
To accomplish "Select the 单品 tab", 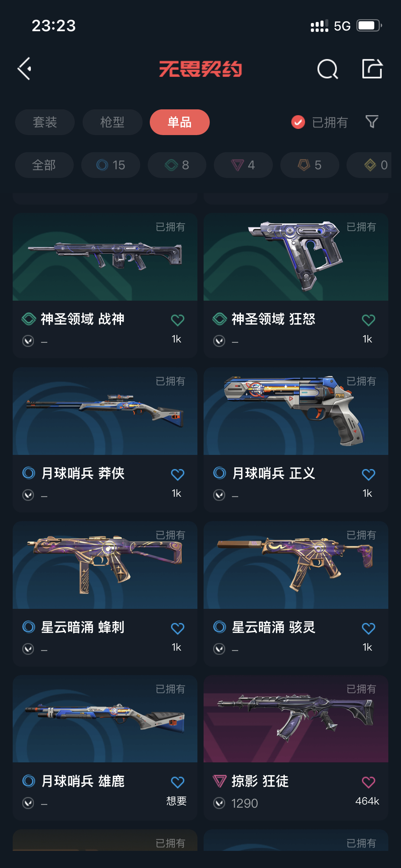I will tap(180, 122).
